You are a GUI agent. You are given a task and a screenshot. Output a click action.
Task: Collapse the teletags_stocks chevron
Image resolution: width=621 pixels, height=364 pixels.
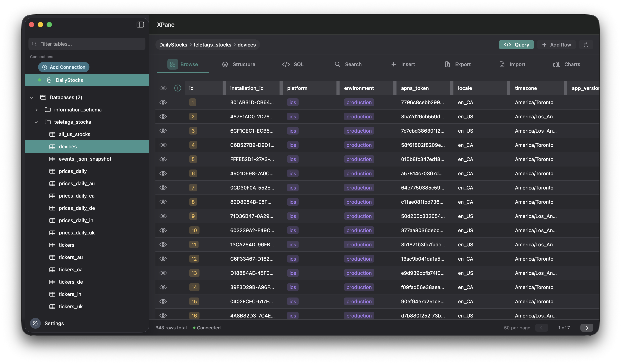(36, 122)
